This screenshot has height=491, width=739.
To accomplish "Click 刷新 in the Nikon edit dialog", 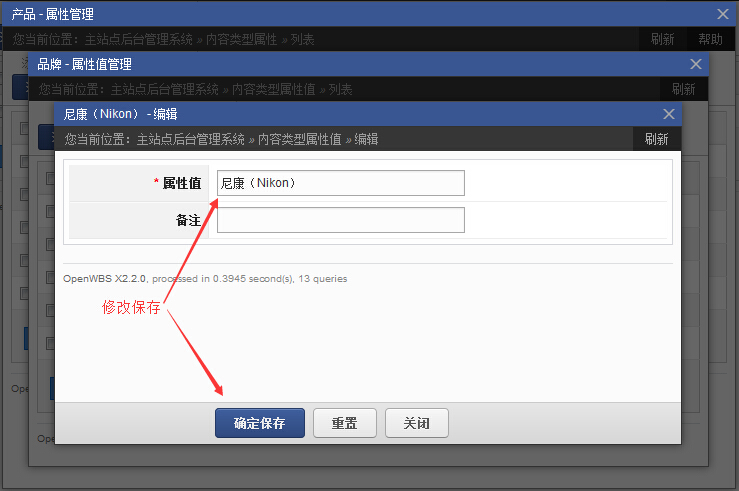I will click(657, 139).
